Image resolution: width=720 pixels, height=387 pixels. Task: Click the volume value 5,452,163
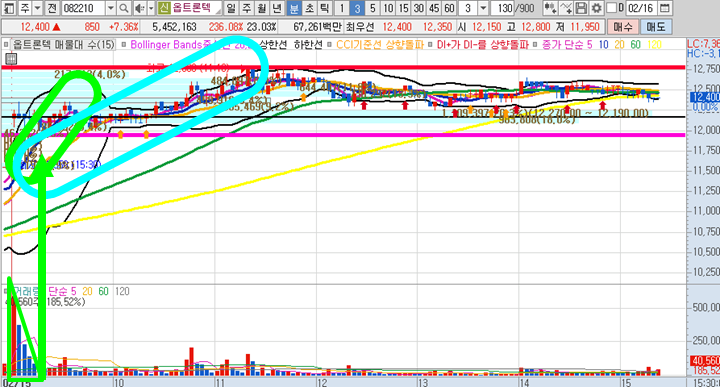[x=174, y=27]
